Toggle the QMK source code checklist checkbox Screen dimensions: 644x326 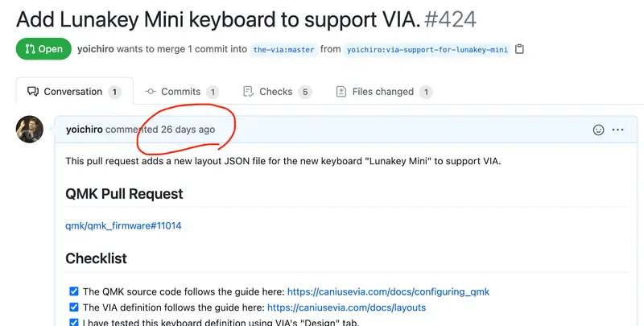(x=74, y=291)
